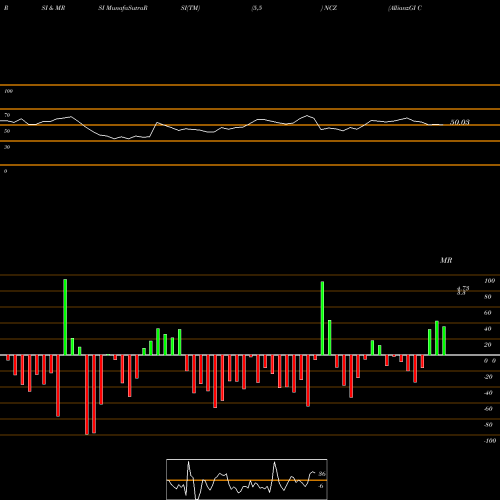The width and height of the screenshot is (500, 500).
Task: Click the MR axis '80' label
Action: click(488, 297)
